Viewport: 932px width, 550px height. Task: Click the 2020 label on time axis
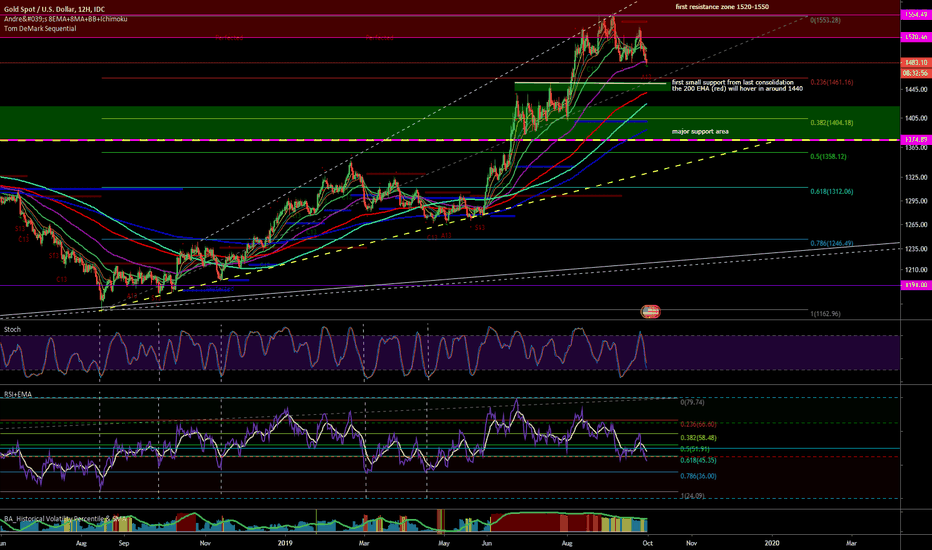point(772,543)
